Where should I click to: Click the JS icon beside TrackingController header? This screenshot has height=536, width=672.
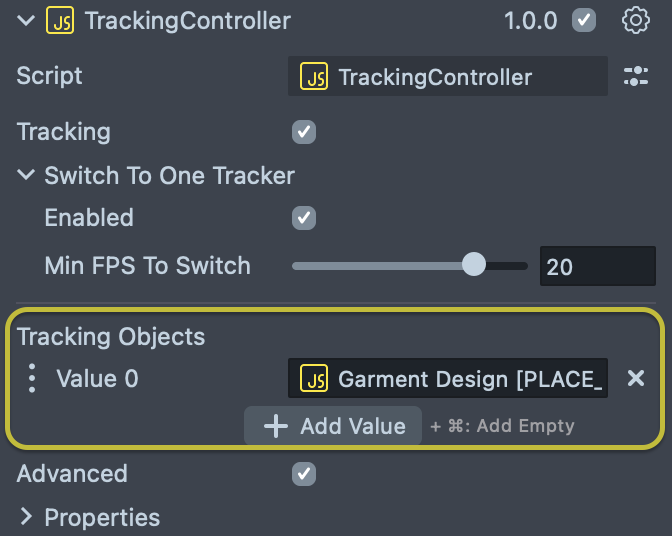point(60,20)
